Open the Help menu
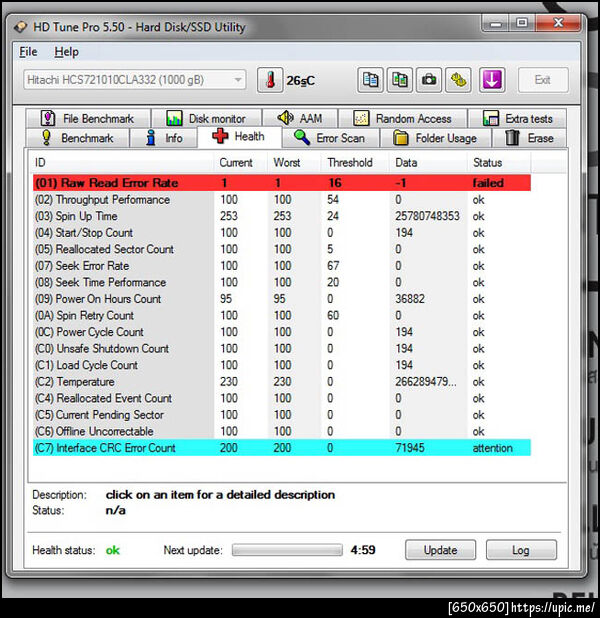Image resolution: width=600 pixels, height=618 pixels. pos(66,52)
